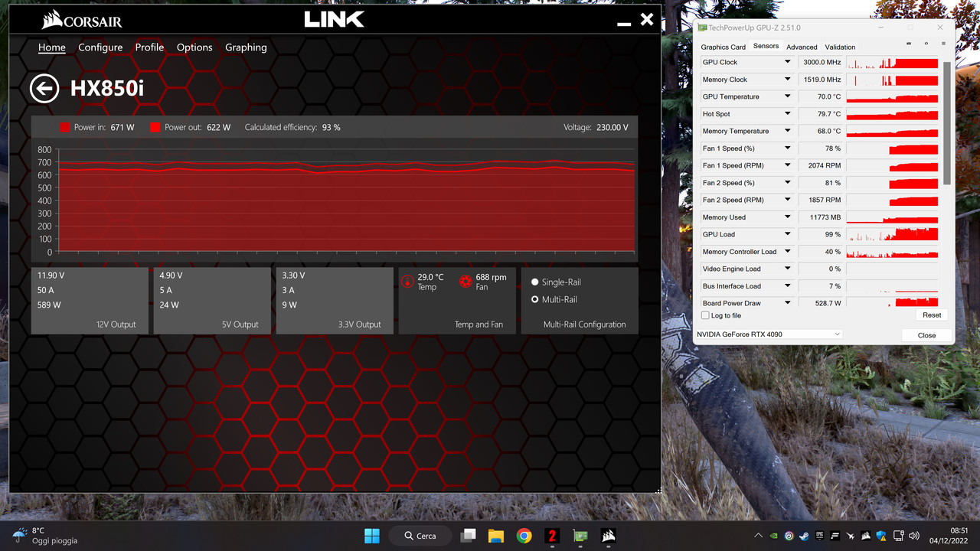
Task: Open the volume speaker tray icon
Action: tap(913, 536)
